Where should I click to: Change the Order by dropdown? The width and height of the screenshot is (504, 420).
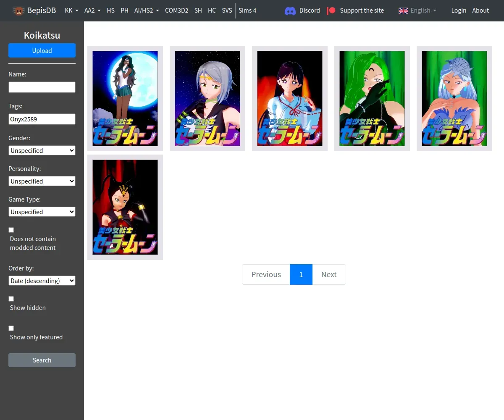[x=42, y=281]
